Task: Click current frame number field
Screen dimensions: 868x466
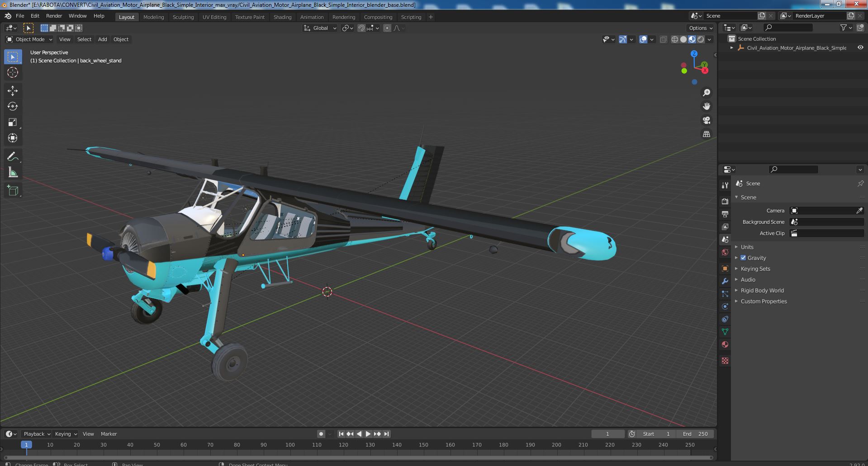Action: click(607, 434)
